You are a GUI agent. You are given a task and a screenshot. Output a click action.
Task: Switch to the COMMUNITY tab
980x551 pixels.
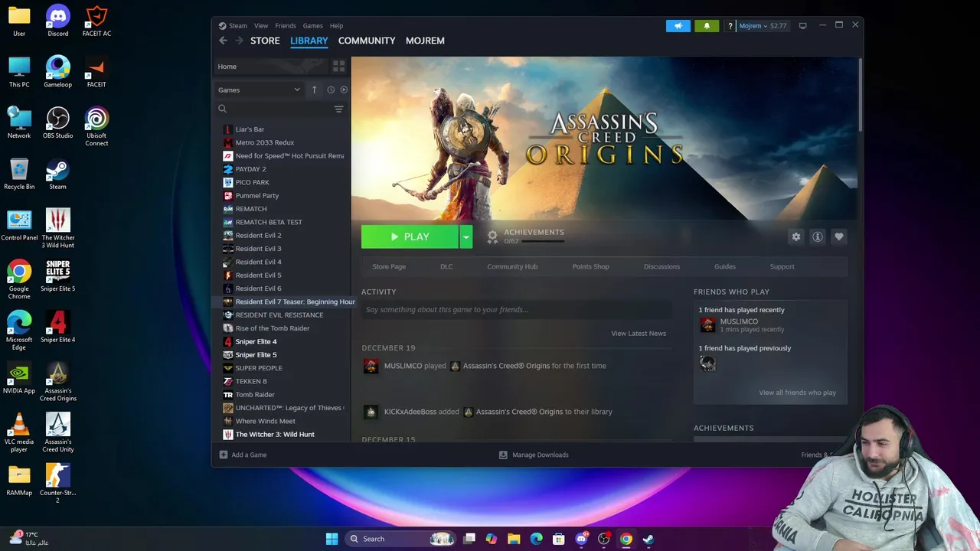click(367, 41)
